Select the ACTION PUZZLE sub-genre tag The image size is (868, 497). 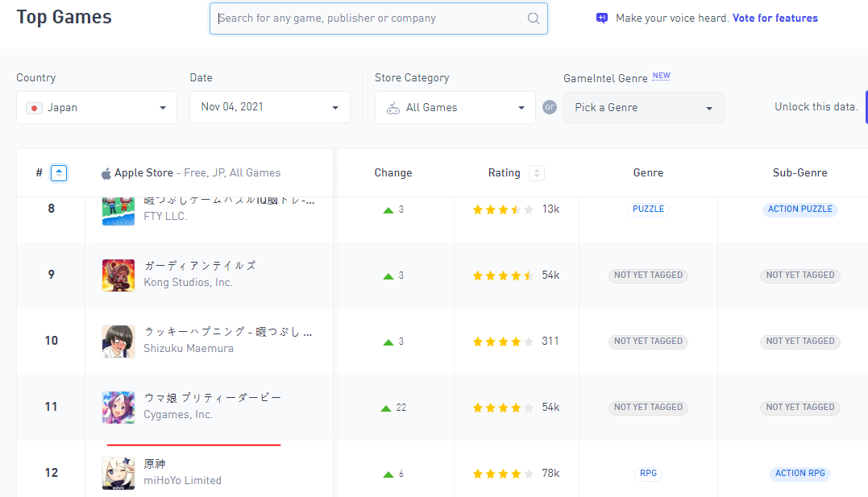tap(800, 209)
